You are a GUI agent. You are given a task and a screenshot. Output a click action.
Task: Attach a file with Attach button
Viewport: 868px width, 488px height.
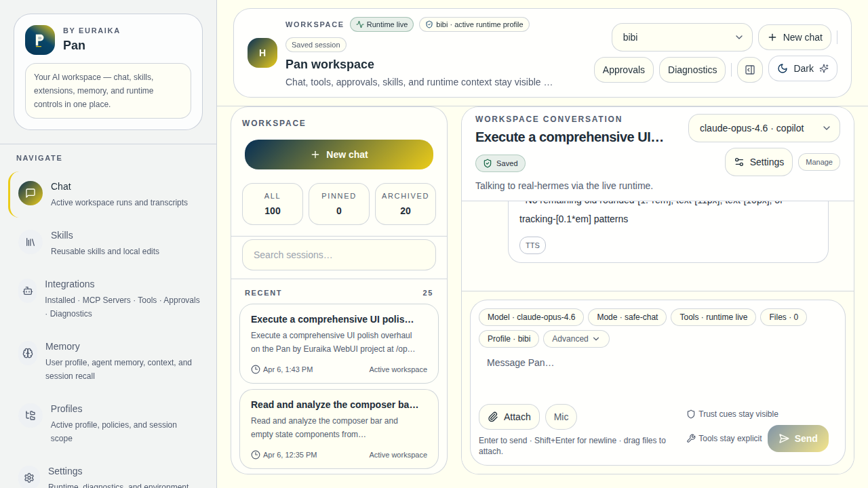[x=509, y=417]
